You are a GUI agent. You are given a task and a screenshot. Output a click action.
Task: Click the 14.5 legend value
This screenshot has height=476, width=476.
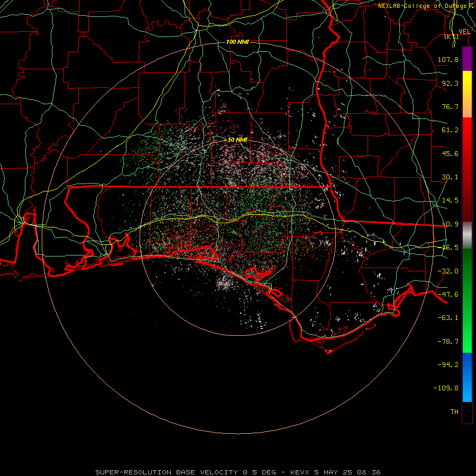(450, 200)
